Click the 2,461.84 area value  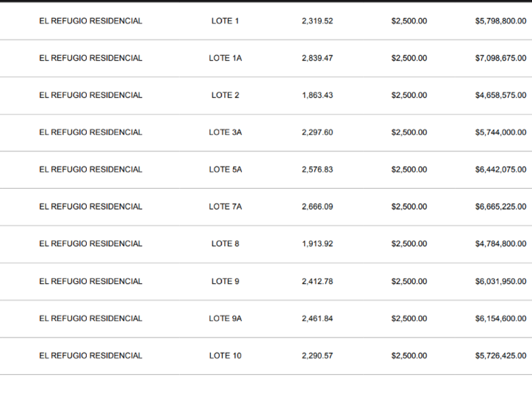[317, 319]
